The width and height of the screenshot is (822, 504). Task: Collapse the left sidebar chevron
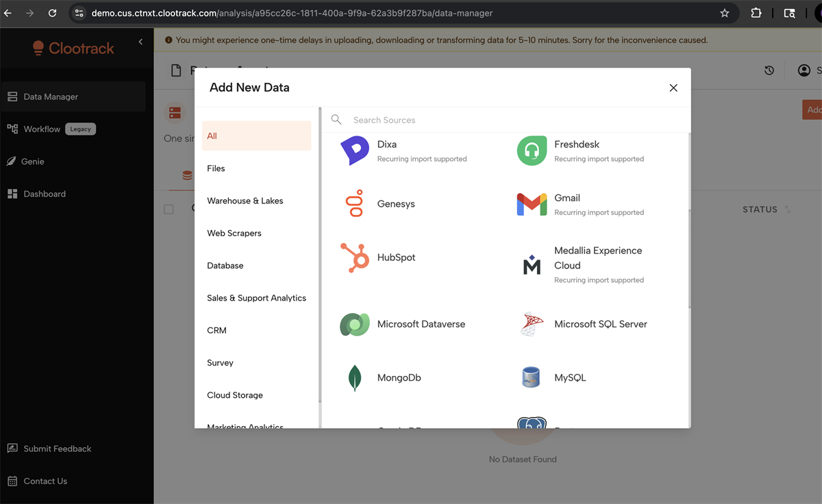(x=140, y=42)
